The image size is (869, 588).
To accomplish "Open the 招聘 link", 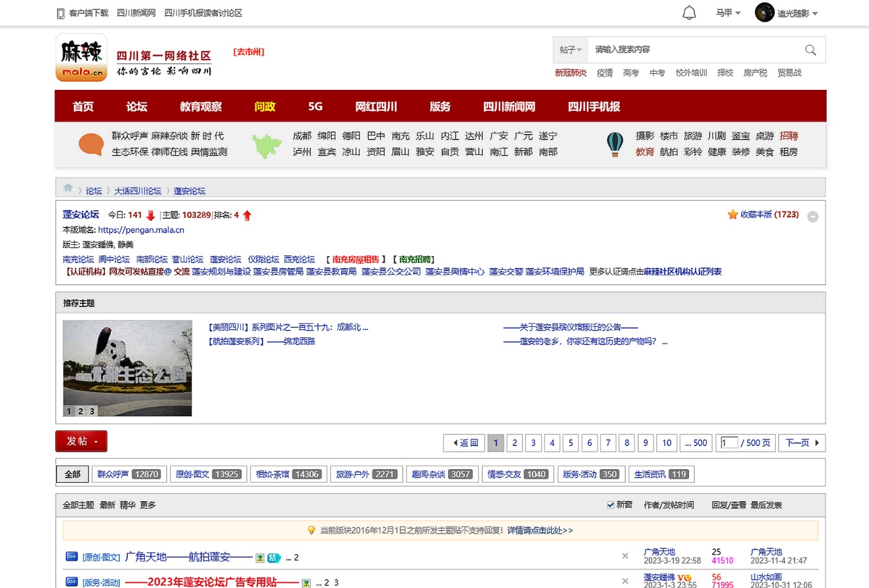I will tap(789, 136).
